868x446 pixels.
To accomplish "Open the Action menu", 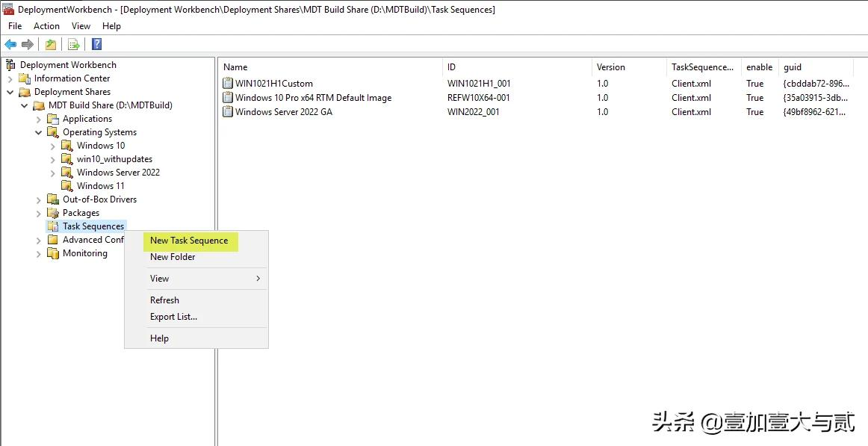I will point(46,26).
